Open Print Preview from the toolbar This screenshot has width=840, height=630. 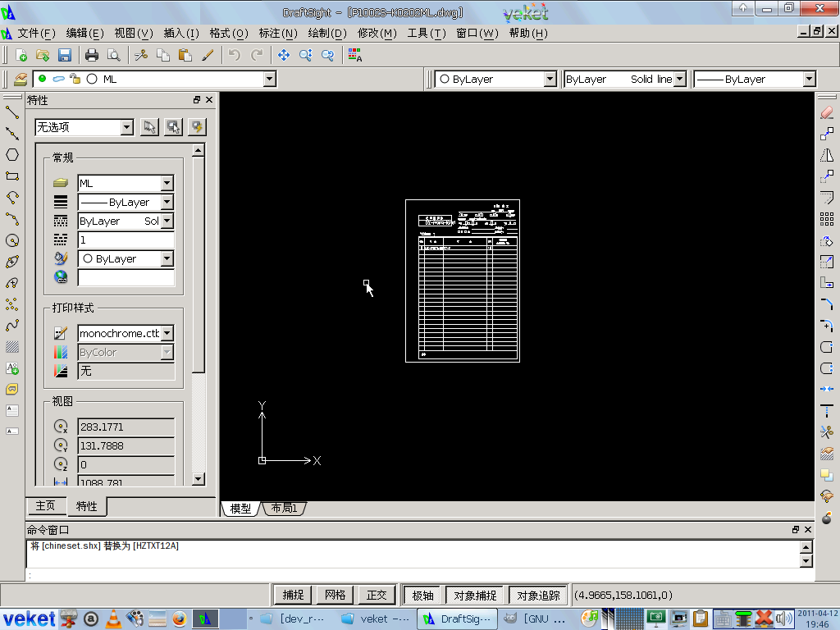pos(113,55)
